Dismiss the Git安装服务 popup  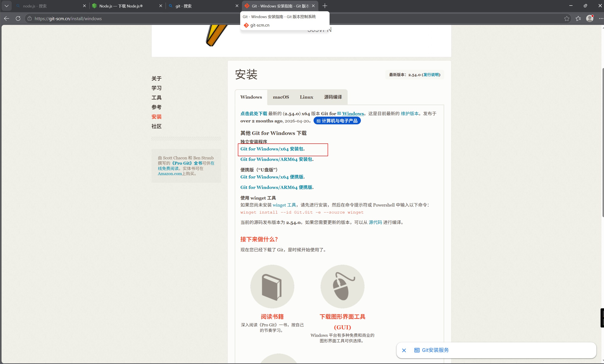point(404,350)
